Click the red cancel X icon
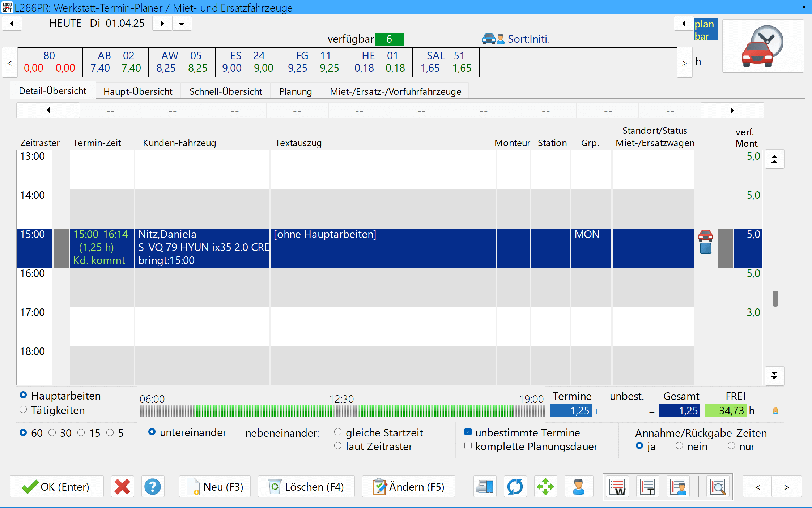The image size is (812, 508). 122,487
